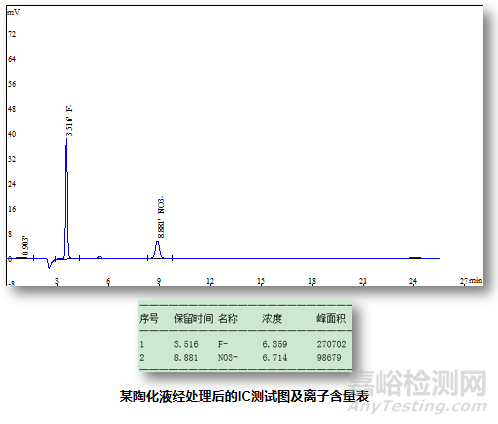
Task: Click the tall blue F- peak
Action: (x=67, y=198)
